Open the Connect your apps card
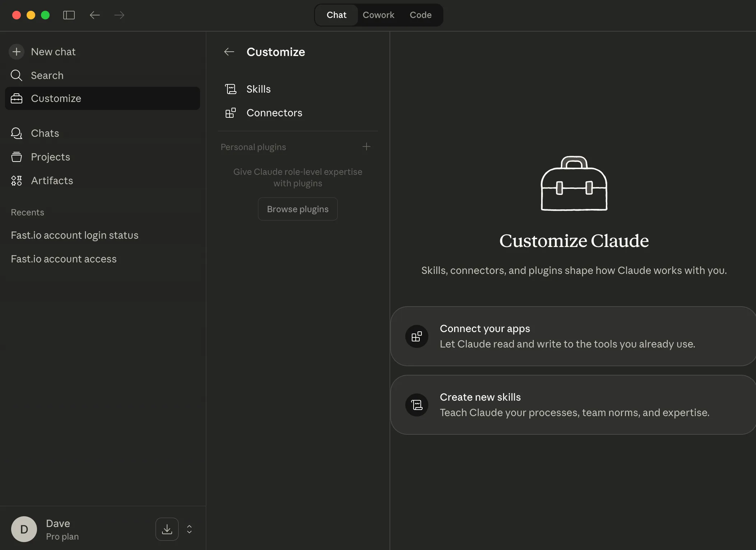The image size is (756, 550). (573, 336)
